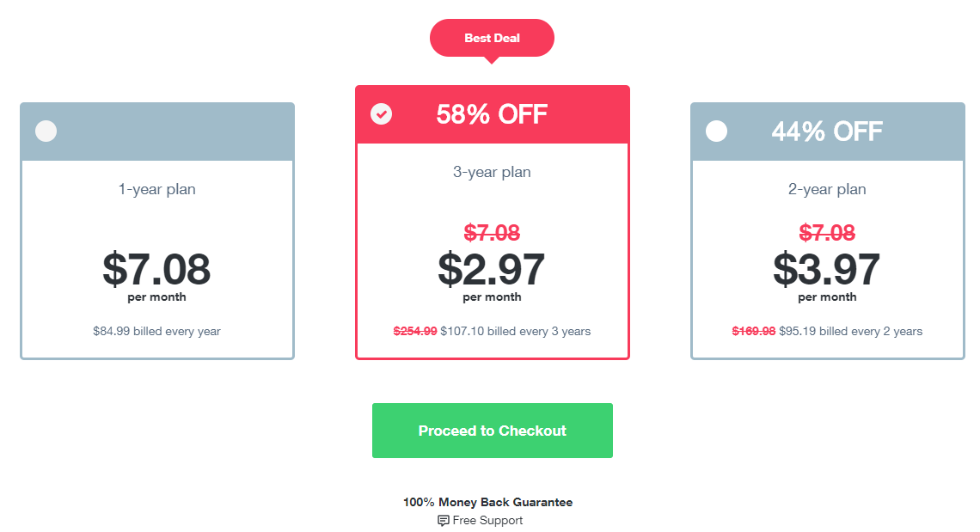Click the 58% OFF banner header
Image resolution: width=980 pixels, height=532 pixels.
pyautogui.click(x=493, y=114)
